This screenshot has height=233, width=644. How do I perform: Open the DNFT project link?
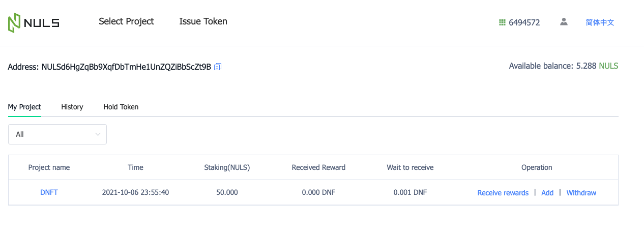coord(49,193)
